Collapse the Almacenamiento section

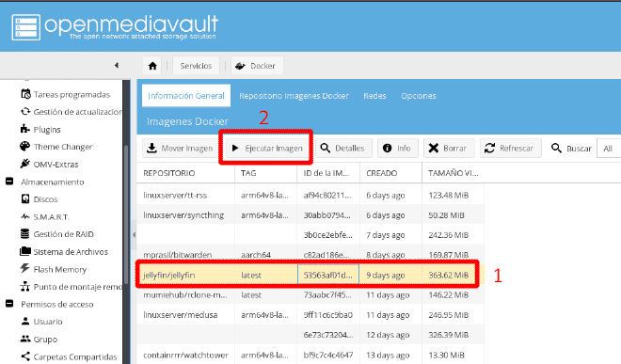click(9, 182)
